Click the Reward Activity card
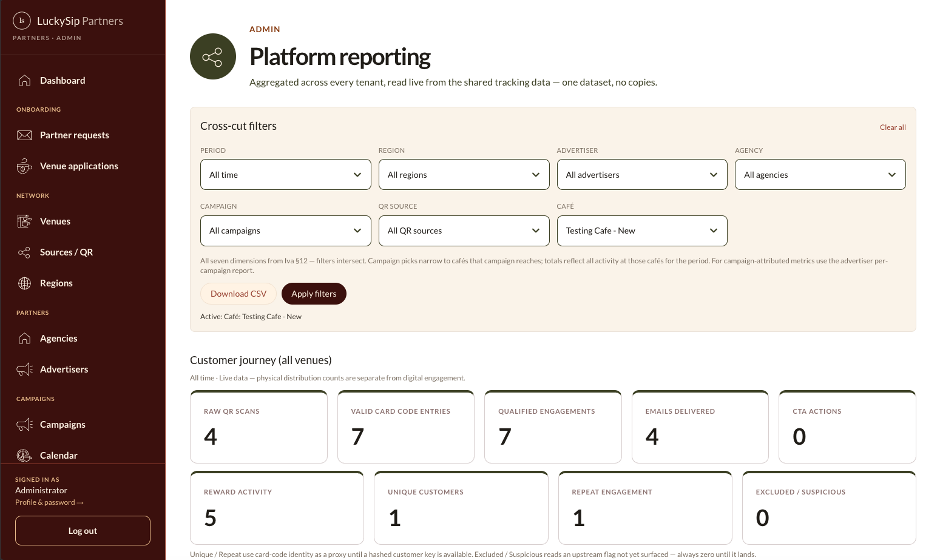940x560 pixels. (x=277, y=508)
